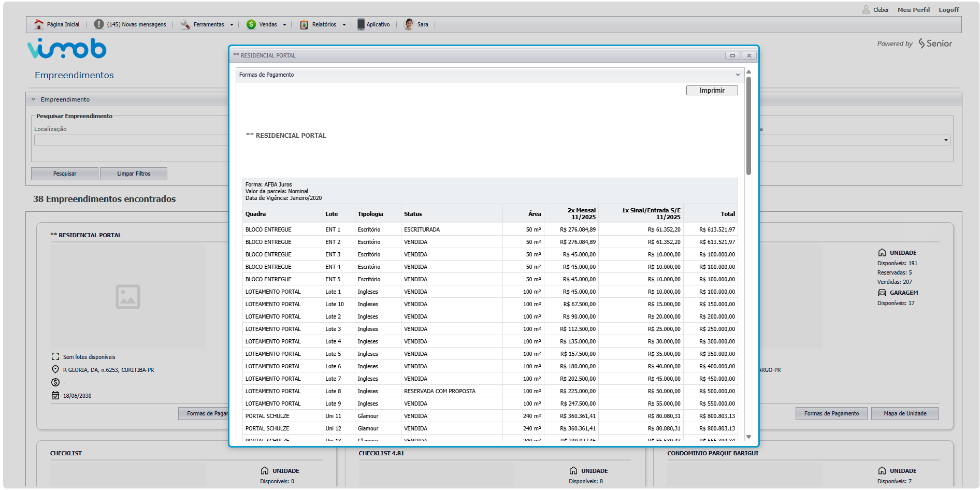Click the Limpar Filtros button
980x490 pixels.
click(134, 174)
